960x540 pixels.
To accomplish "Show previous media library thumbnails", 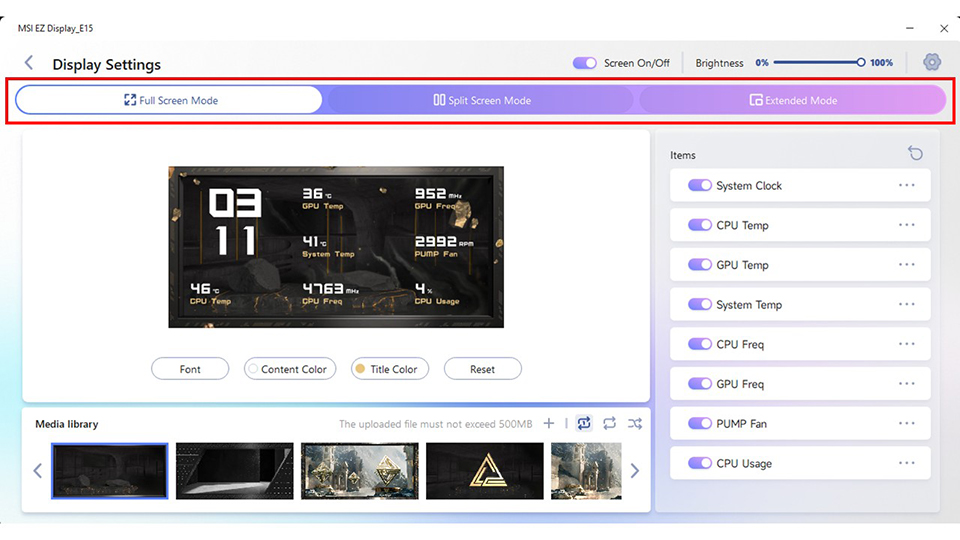I will [x=37, y=471].
